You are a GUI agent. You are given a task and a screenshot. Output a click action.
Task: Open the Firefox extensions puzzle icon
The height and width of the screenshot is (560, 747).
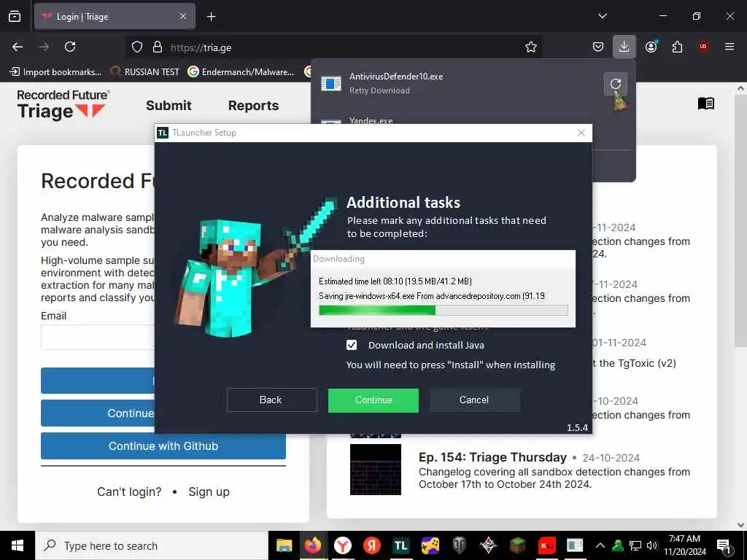677,47
